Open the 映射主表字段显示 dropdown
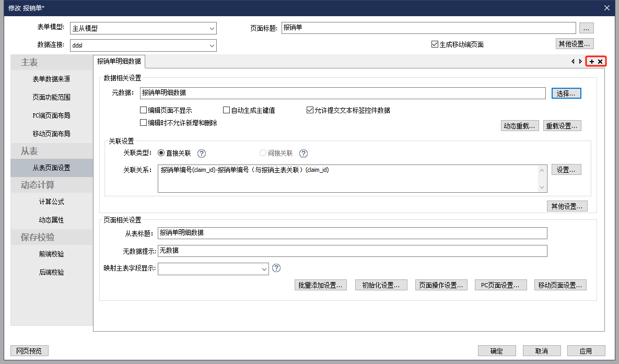 coord(213,268)
